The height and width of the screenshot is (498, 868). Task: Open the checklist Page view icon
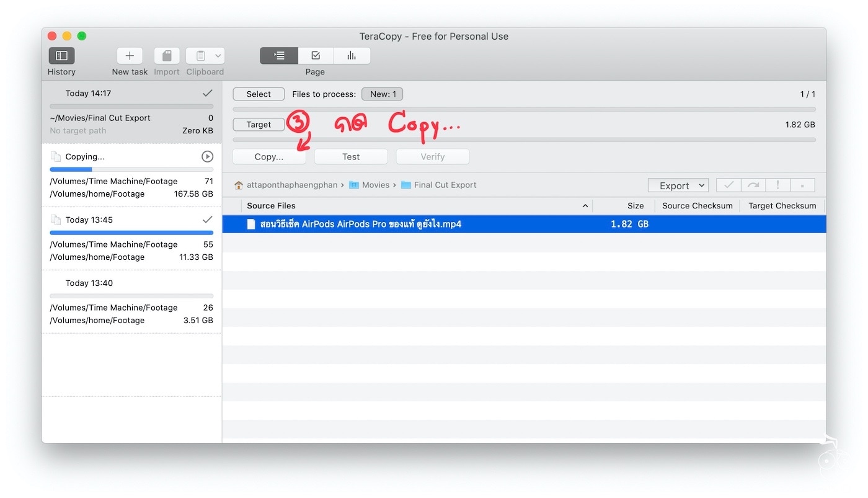tap(315, 55)
